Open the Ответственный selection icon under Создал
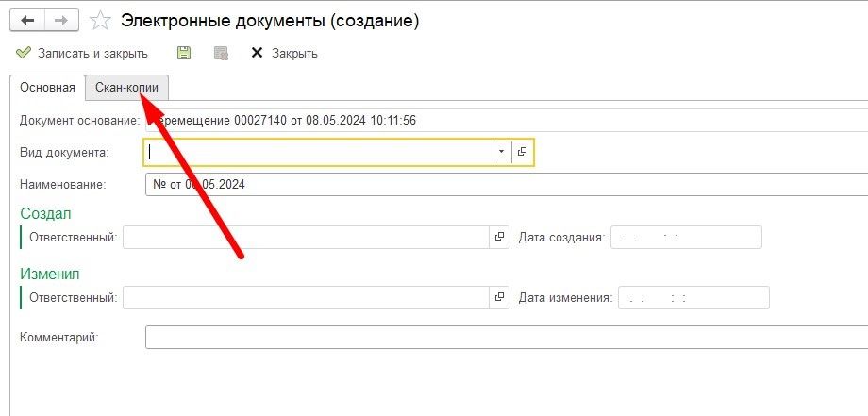868x416 pixels. click(499, 238)
